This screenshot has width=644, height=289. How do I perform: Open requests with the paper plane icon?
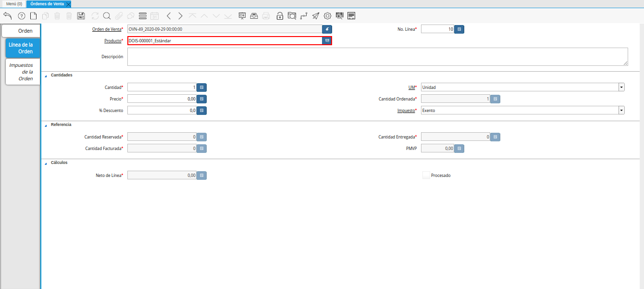[x=316, y=16]
